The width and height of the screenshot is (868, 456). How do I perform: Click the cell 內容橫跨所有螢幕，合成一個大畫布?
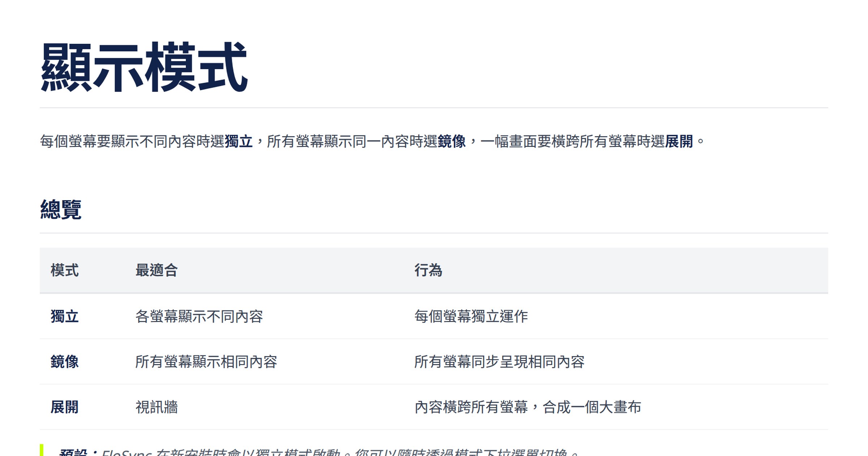pyautogui.click(x=528, y=407)
